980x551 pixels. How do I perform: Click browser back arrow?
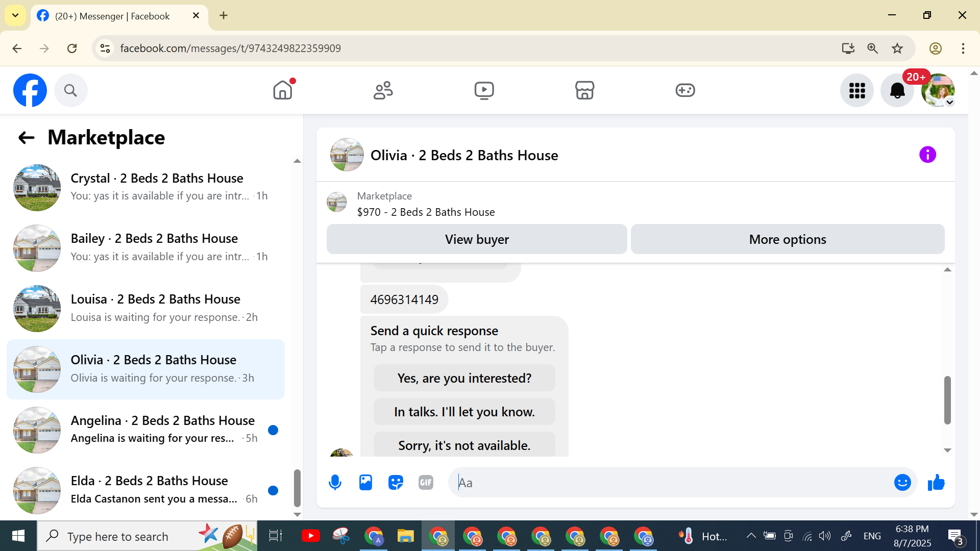(17, 48)
